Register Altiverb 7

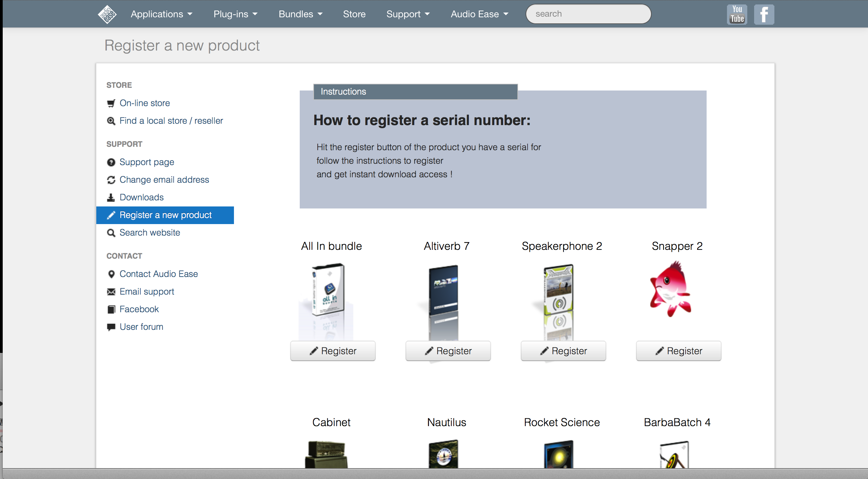click(448, 351)
